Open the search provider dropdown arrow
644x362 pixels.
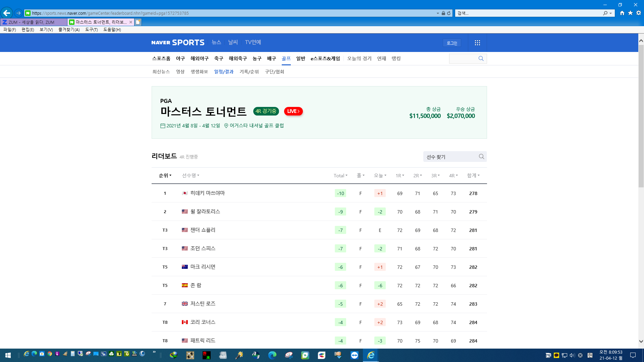click(611, 13)
